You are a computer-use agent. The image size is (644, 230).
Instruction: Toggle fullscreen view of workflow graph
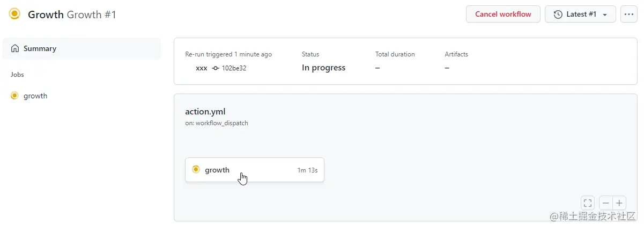[588, 203]
